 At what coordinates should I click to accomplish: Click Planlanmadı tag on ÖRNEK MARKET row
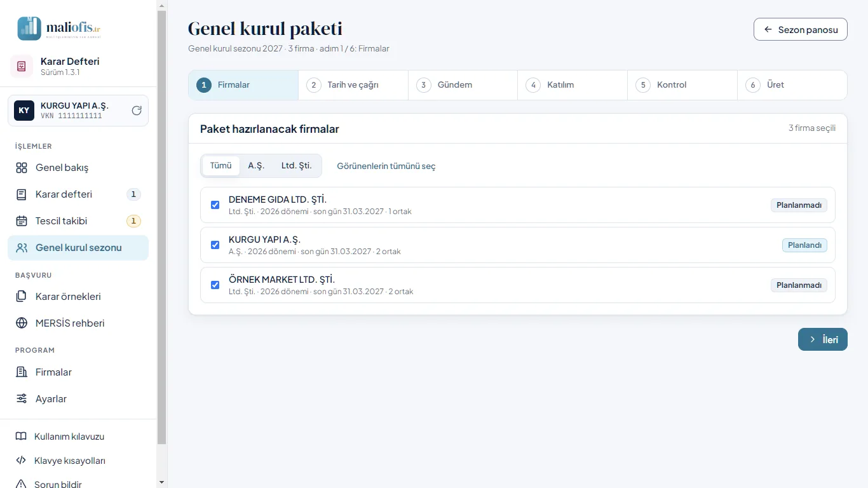[799, 285]
